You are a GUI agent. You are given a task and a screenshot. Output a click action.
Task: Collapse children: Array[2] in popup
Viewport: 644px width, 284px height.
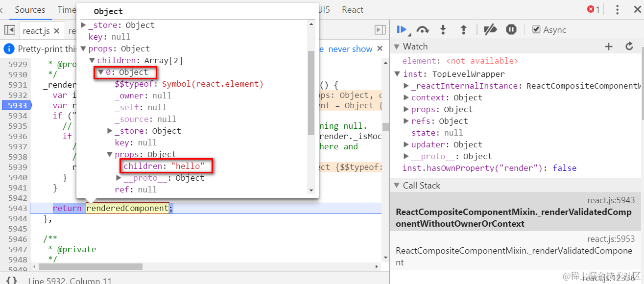coord(92,61)
